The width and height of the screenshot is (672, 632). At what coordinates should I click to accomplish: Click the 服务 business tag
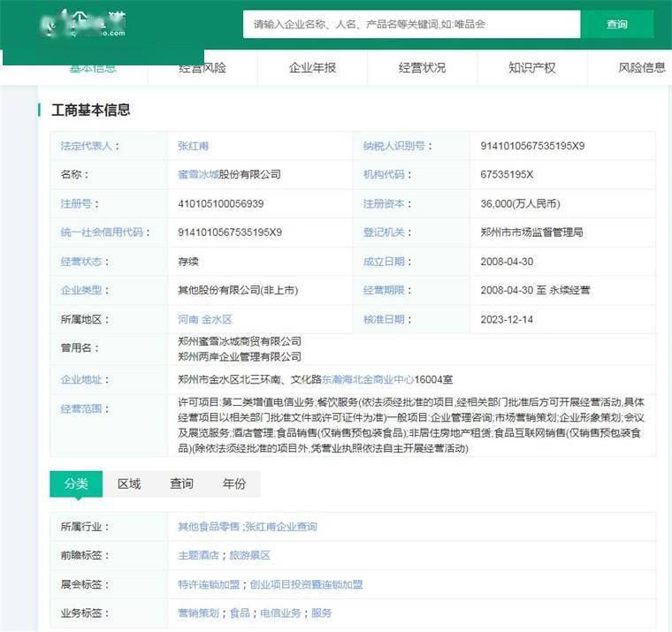pos(322,613)
